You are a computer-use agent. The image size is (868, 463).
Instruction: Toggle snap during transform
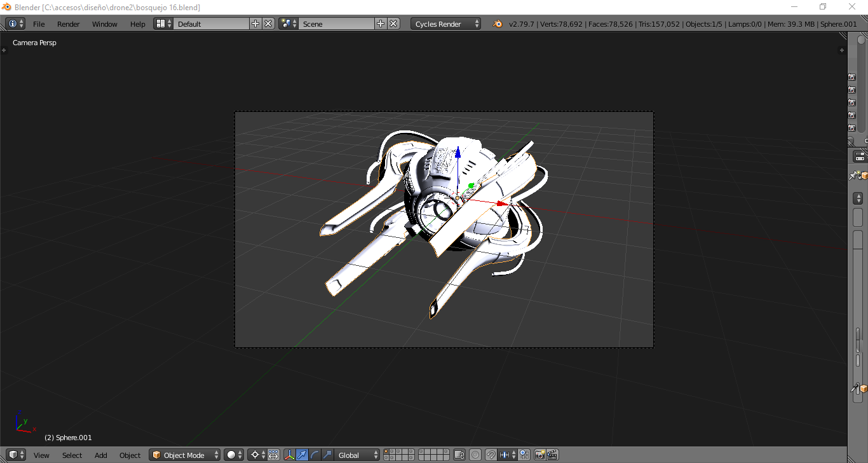click(x=491, y=455)
